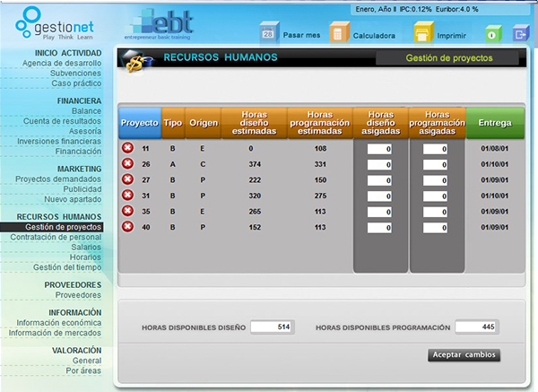Open Caso práctico link
Screen dimensions: 538x392
76,83
